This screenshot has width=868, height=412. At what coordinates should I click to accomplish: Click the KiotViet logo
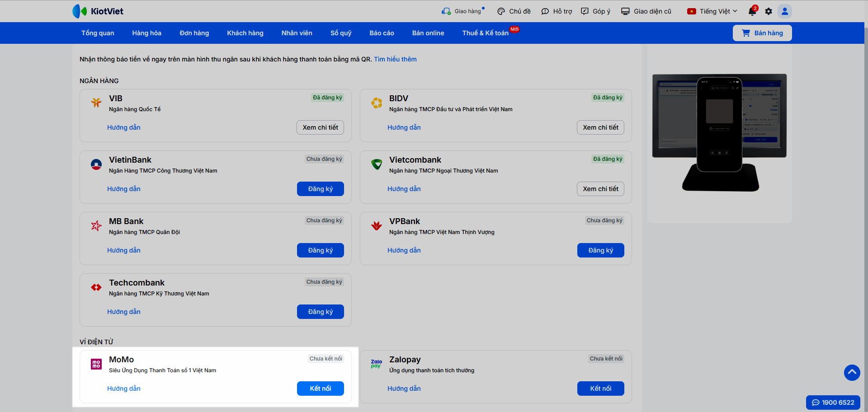(98, 11)
